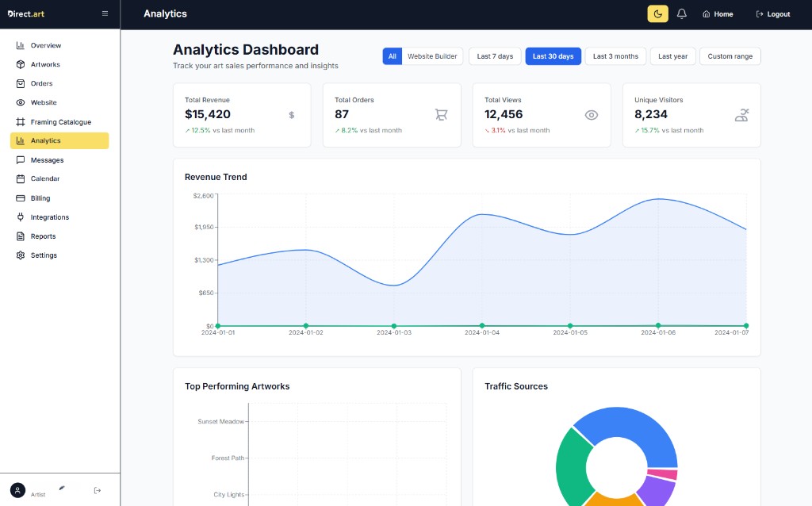This screenshot has height=506, width=812.
Task: Click the shopping cart icon on Total Orders
Action: tap(441, 115)
